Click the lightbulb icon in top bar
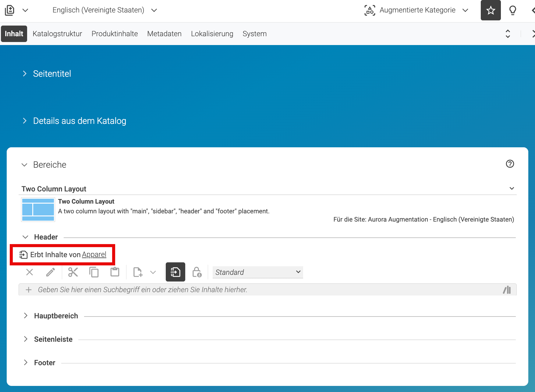Screen dimensions: 535x392 point(513,10)
